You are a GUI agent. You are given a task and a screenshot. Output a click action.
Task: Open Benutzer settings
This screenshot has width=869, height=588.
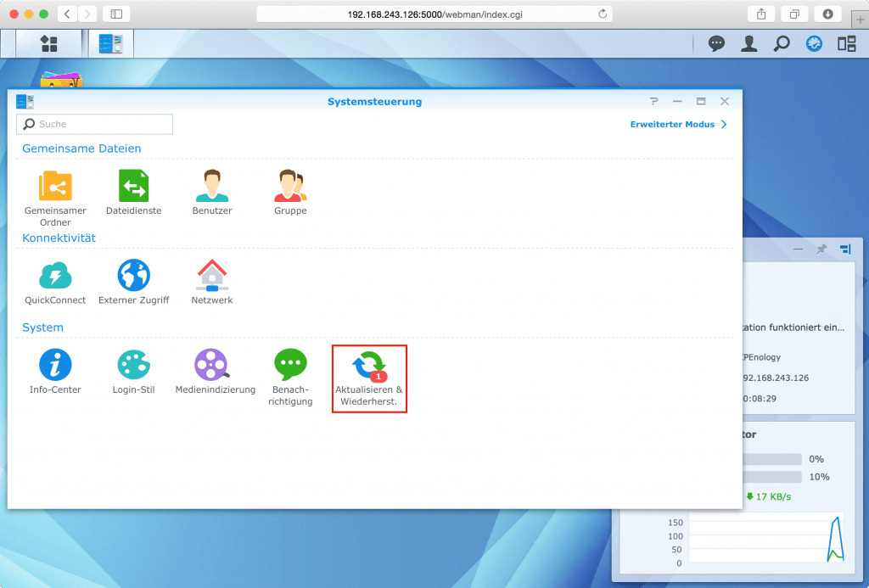pos(212,193)
